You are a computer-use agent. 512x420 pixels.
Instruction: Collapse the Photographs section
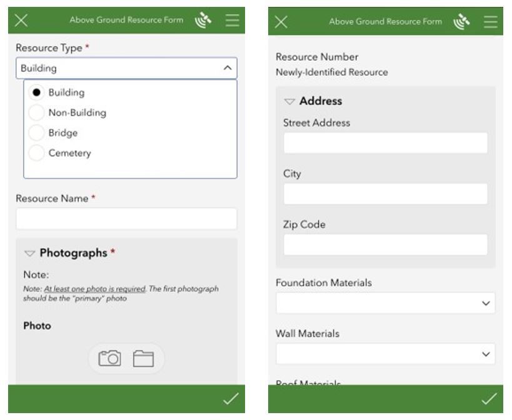point(30,253)
